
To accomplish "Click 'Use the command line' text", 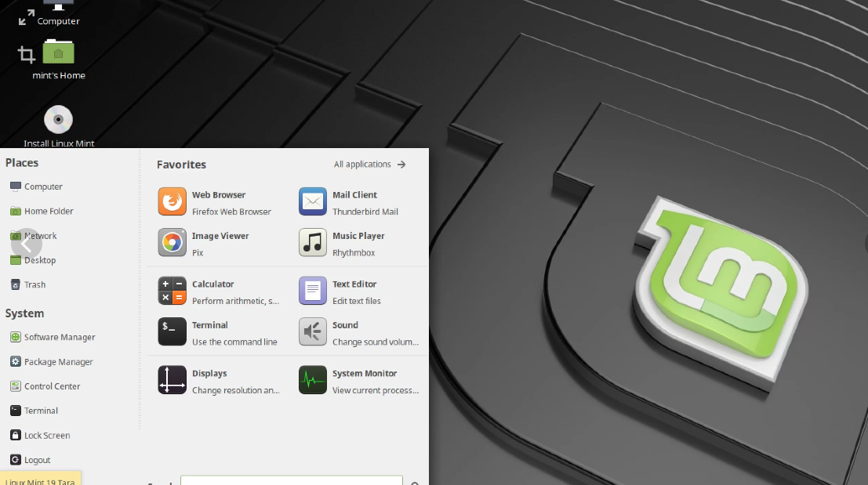I will click(x=234, y=342).
